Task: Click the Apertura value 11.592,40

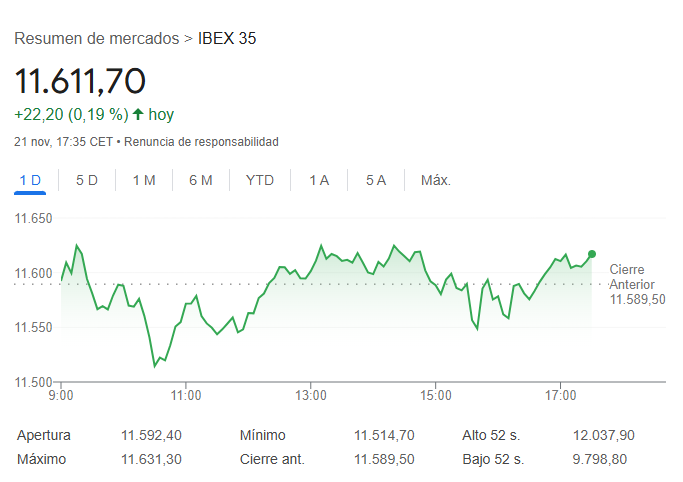Action: tap(152, 435)
